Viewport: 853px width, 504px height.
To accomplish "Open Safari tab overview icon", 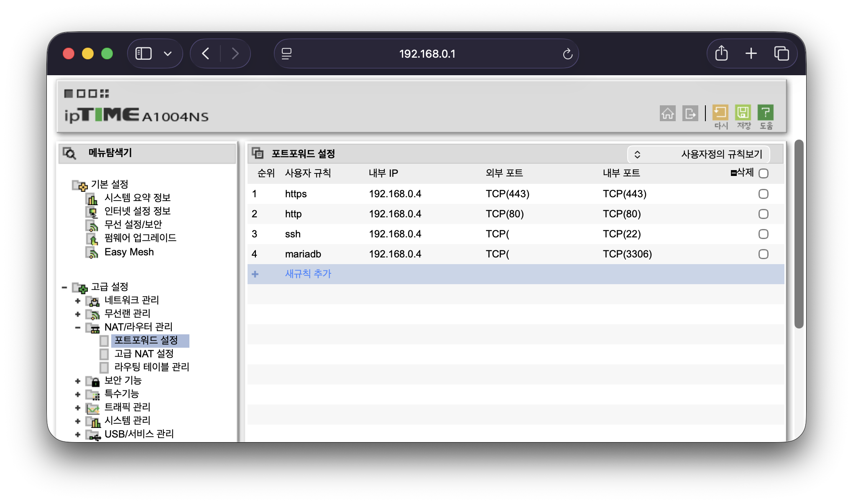I will [x=781, y=53].
